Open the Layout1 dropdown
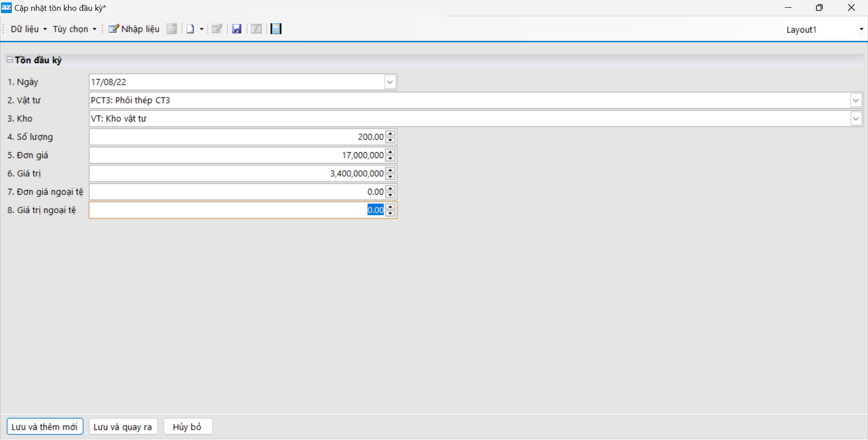 [861, 29]
